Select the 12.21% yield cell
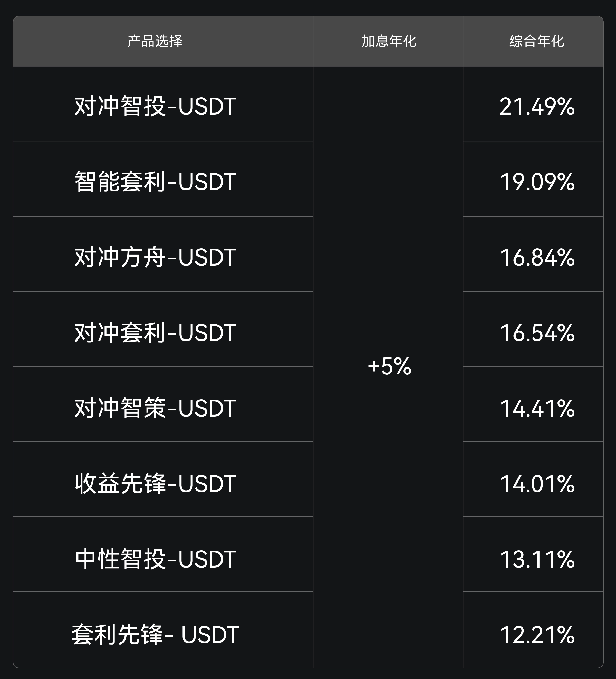The height and width of the screenshot is (679, 616). tap(537, 634)
